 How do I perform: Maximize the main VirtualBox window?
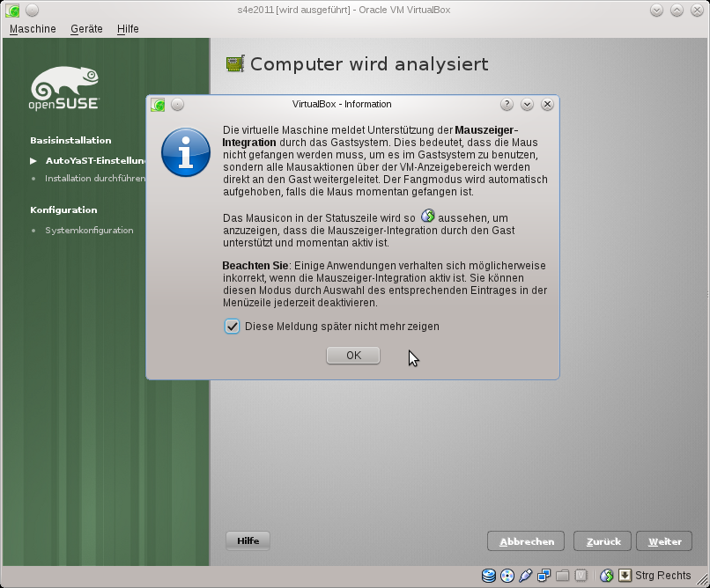pyautogui.click(x=677, y=10)
